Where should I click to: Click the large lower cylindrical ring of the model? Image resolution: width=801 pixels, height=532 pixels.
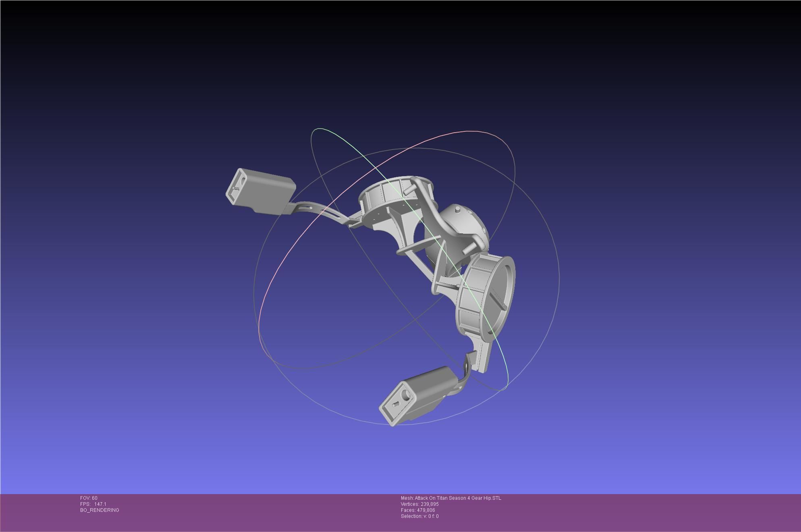[x=485, y=297]
